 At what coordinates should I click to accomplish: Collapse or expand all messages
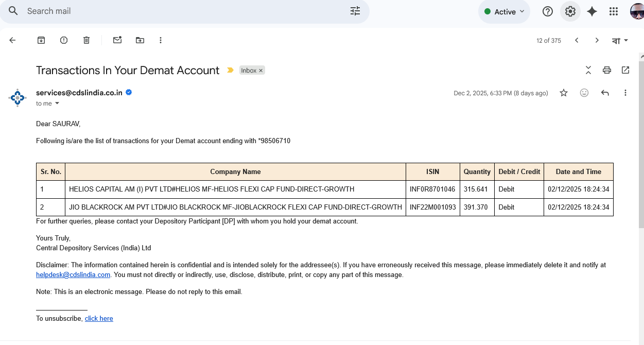[588, 70]
